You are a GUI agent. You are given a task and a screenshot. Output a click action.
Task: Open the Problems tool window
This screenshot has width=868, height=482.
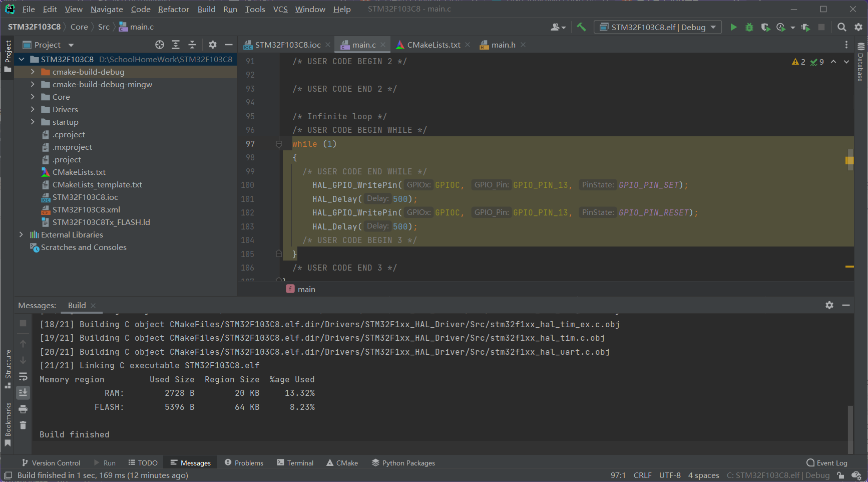[x=244, y=463]
